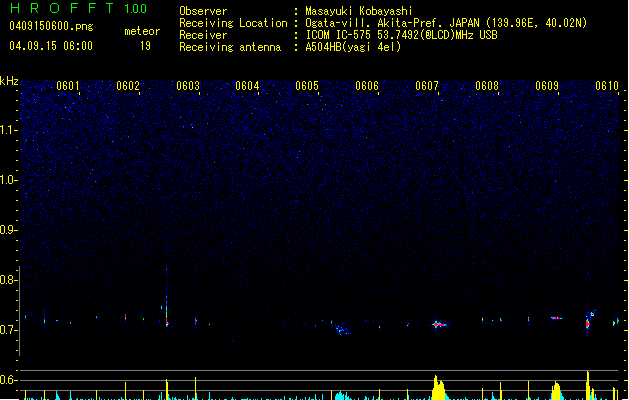Click the 0605 time marker
Viewport: 629px width, 400px height.
click(x=307, y=86)
